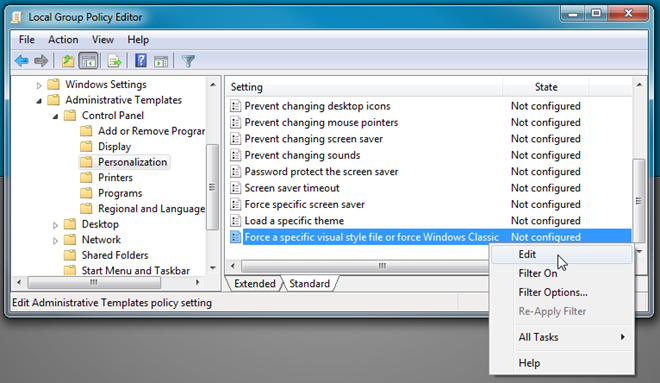Click settings list vertical scrollbar thumb
660x383 pixels.
(639, 200)
